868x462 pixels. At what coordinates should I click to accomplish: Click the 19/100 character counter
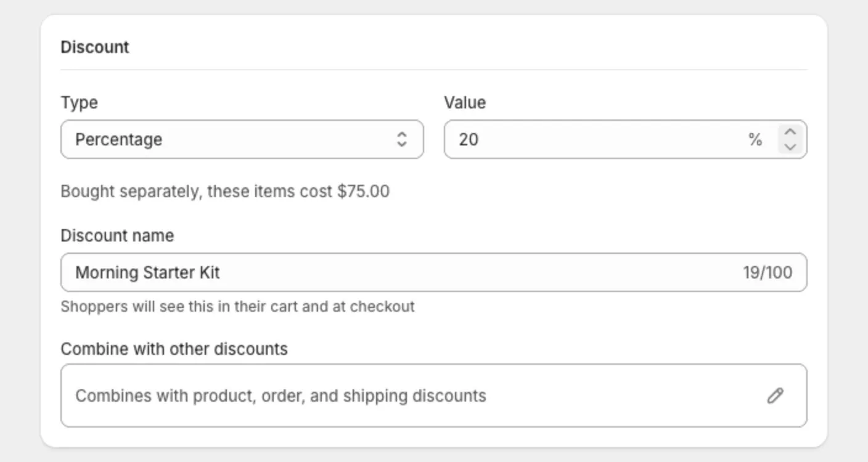coord(768,272)
